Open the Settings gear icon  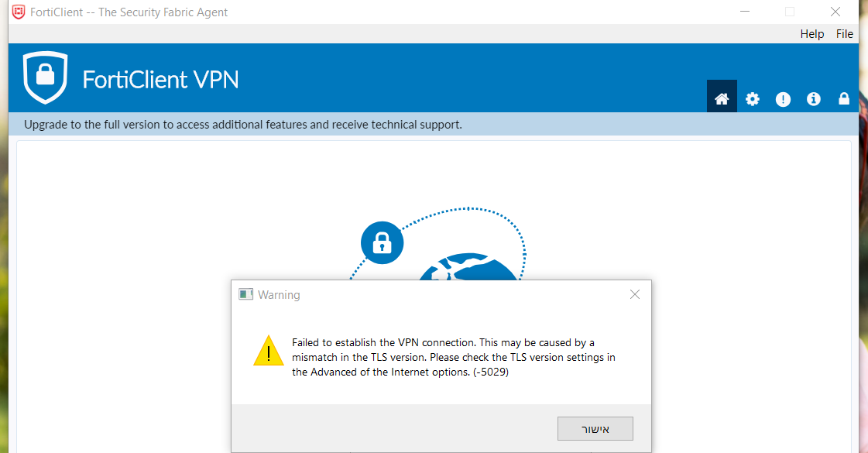(753, 99)
